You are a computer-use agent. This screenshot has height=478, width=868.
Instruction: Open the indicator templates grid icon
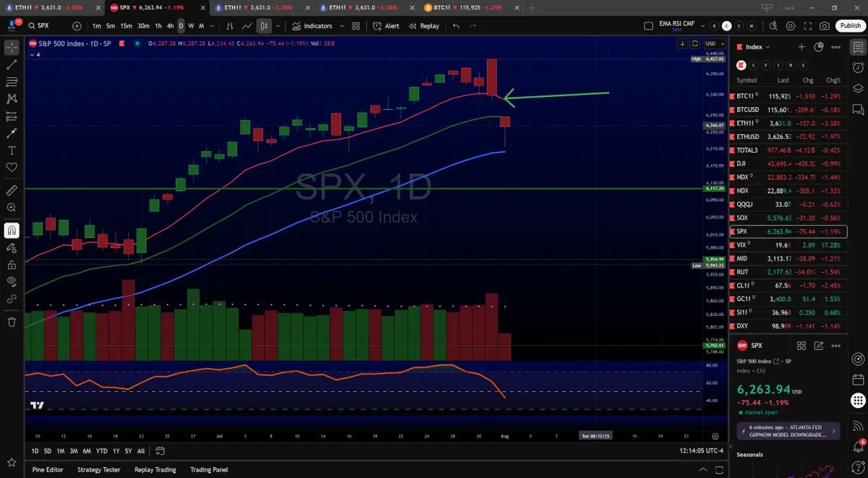coord(355,26)
